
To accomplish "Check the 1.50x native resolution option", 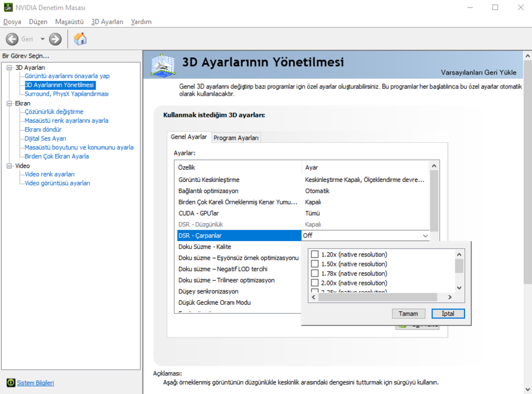I will pos(314,263).
